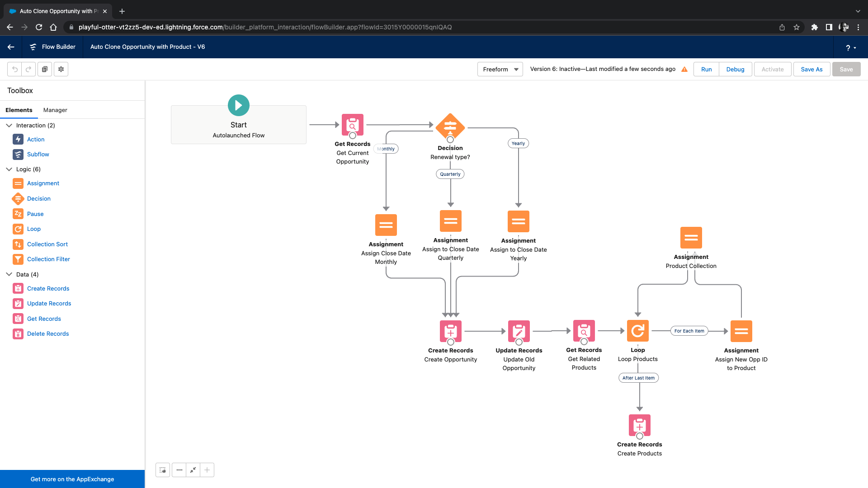
Task: Open flow properties via the gear icon
Action: [x=61, y=69]
